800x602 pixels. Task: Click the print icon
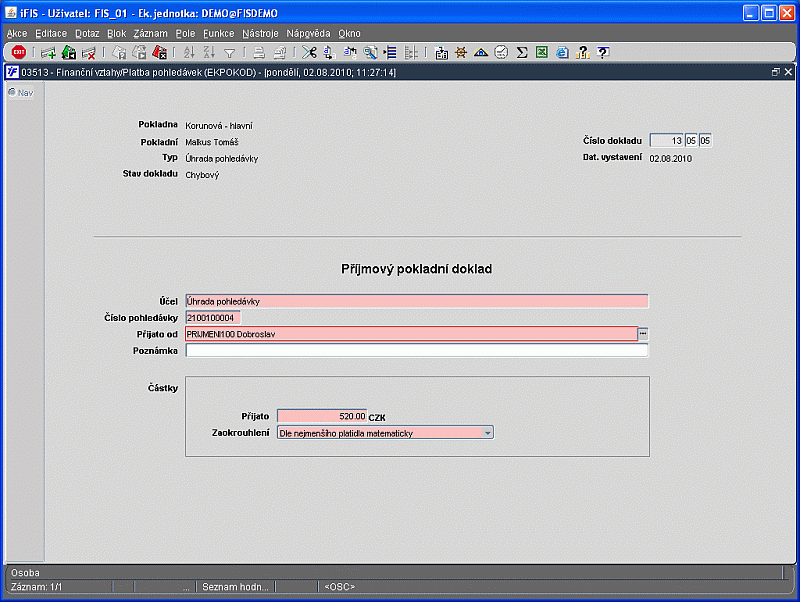259,53
